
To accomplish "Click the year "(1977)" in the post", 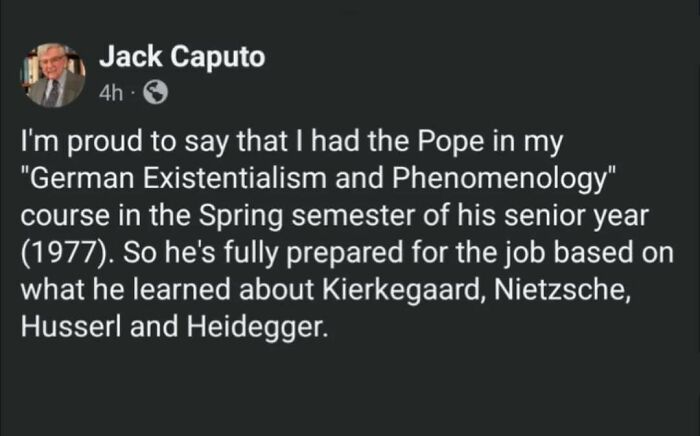I will [x=66, y=254].
